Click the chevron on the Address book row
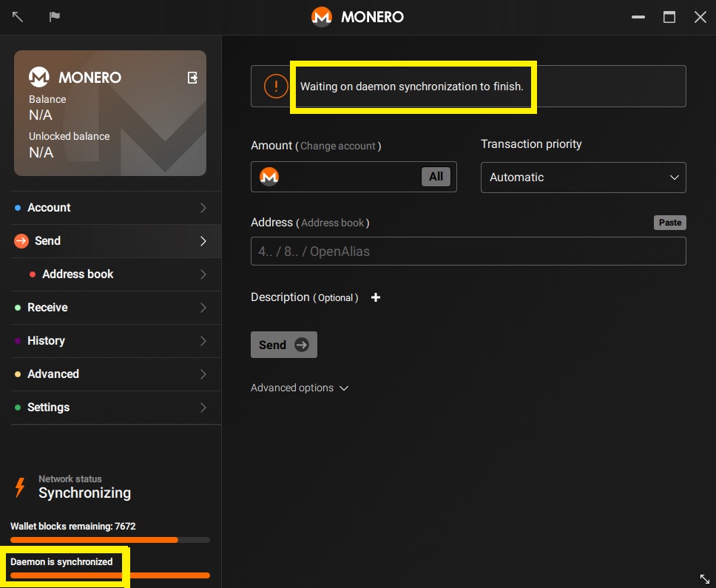716x588 pixels. [203, 274]
